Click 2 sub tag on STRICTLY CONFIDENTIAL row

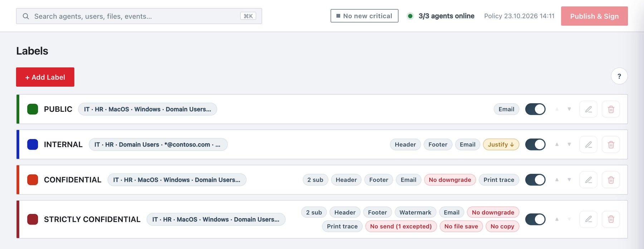[314, 212]
